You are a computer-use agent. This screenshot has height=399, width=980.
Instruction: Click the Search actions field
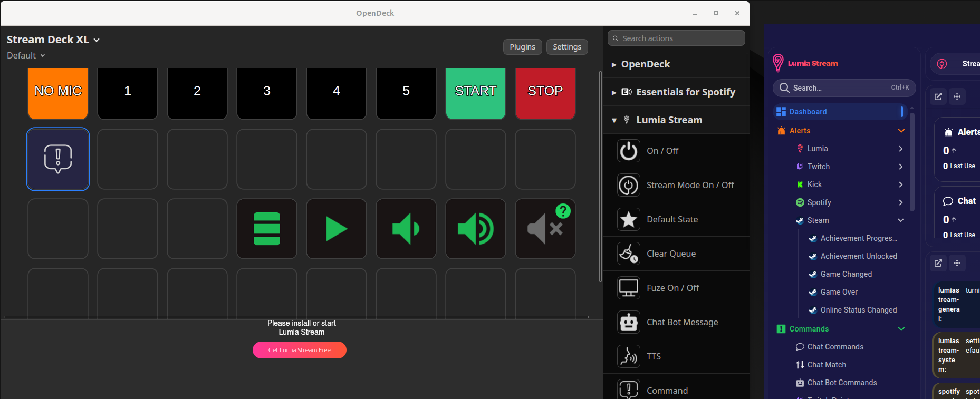677,38
